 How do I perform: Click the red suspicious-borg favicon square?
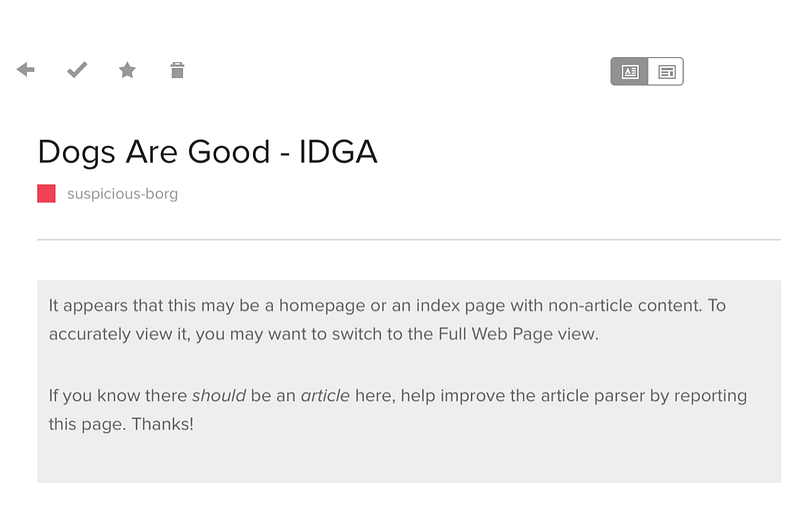coord(46,194)
